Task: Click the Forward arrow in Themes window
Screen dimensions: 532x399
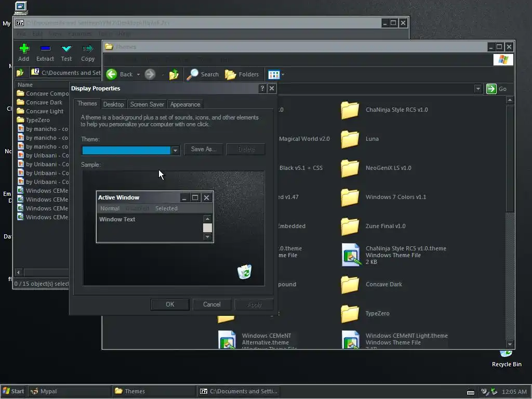Action: (x=150, y=74)
